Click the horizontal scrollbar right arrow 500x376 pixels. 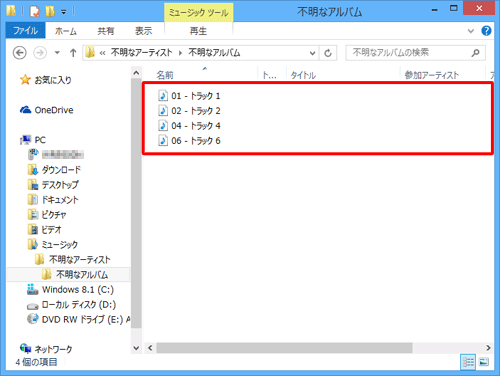pyautogui.click(x=488, y=348)
